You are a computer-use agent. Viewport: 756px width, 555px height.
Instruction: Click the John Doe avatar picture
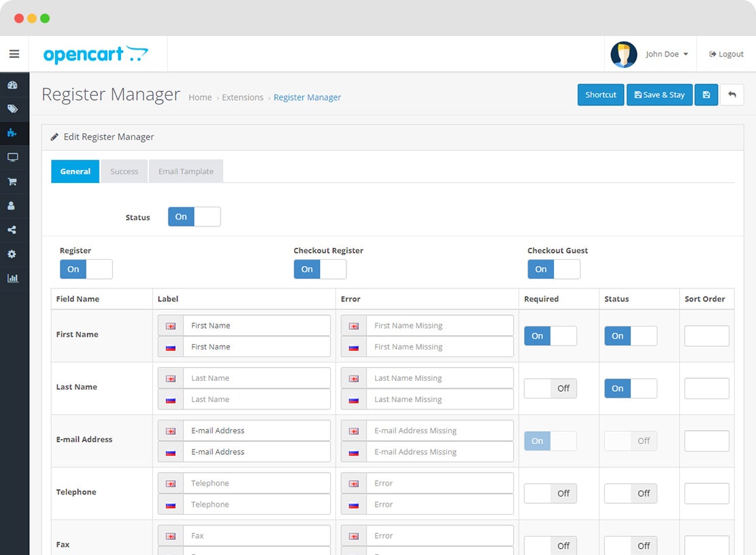pos(624,54)
